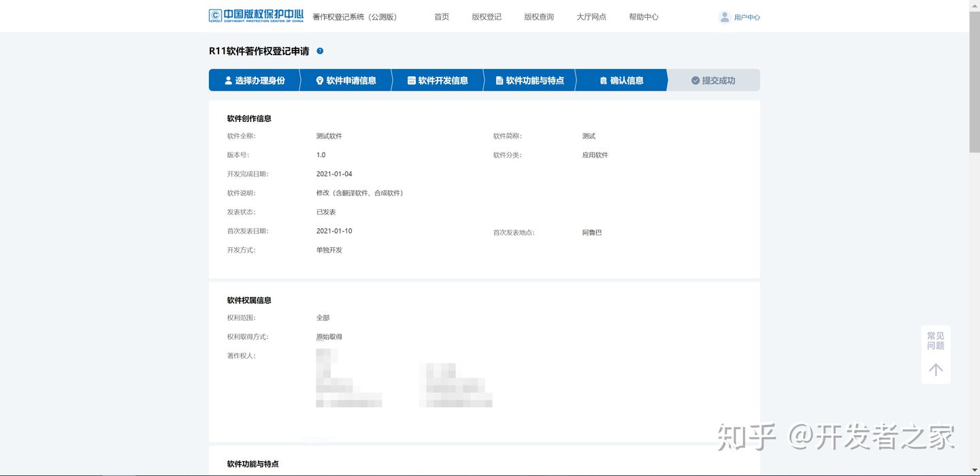Click the CPCC copyright center logo

(256, 16)
